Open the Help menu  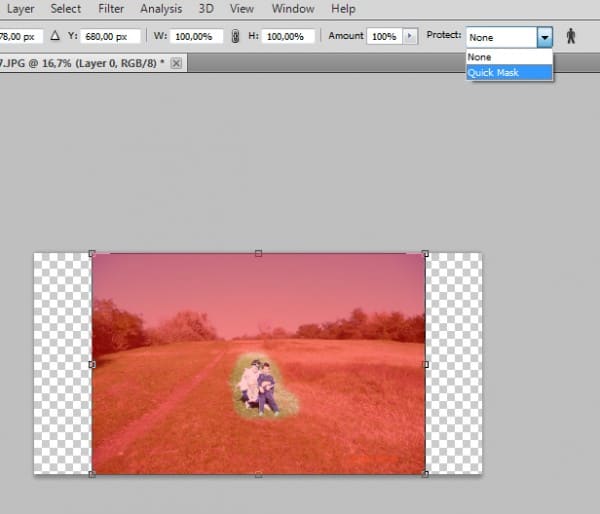click(x=343, y=9)
